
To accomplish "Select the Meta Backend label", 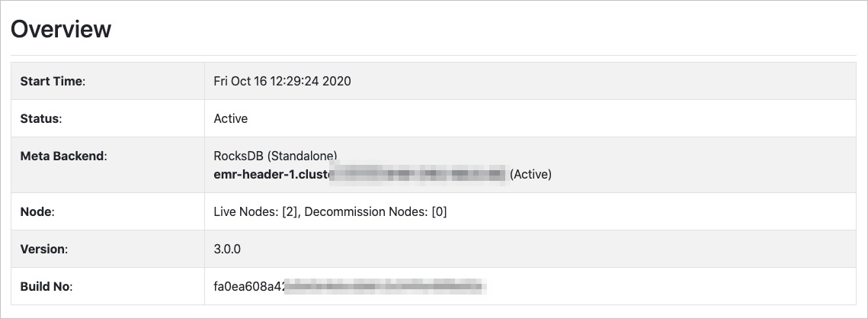I will tap(64, 156).
